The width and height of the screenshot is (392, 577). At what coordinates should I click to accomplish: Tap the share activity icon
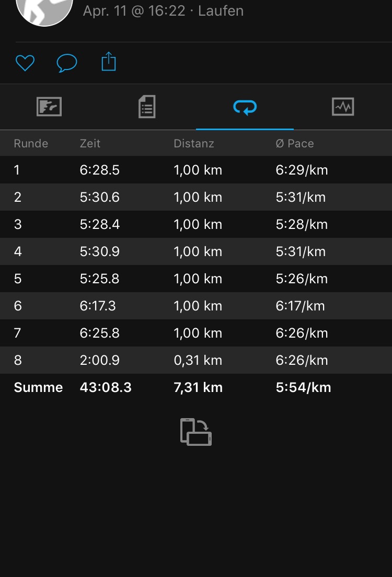[108, 62]
